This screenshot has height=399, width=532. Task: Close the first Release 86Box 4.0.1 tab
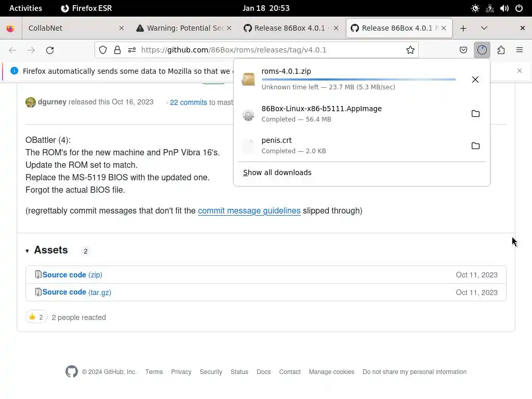coord(336,28)
